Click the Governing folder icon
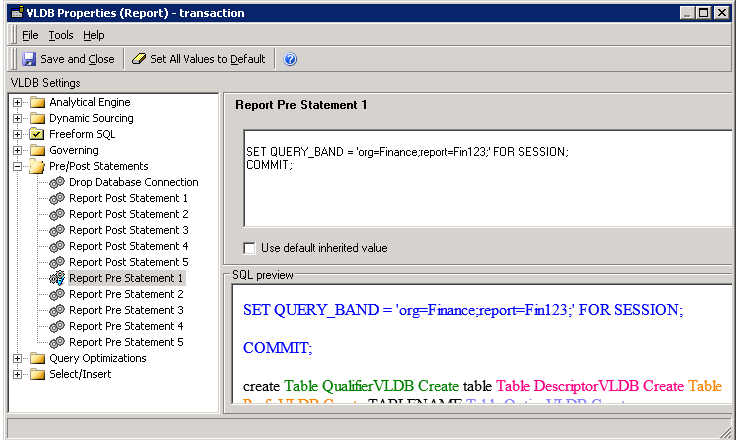This screenshot has width=740, height=440. tap(37, 151)
